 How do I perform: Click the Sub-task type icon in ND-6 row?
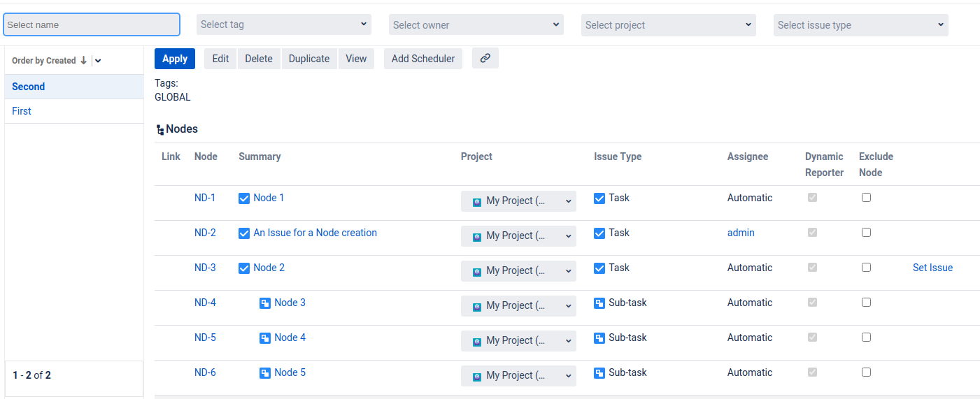599,373
